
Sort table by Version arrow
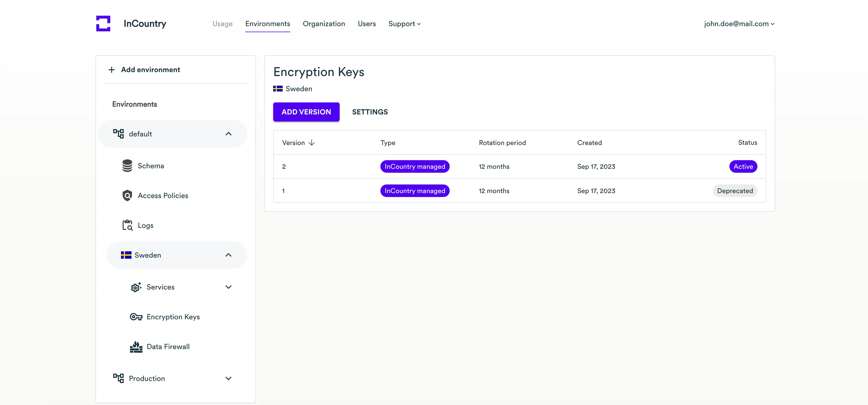312,143
